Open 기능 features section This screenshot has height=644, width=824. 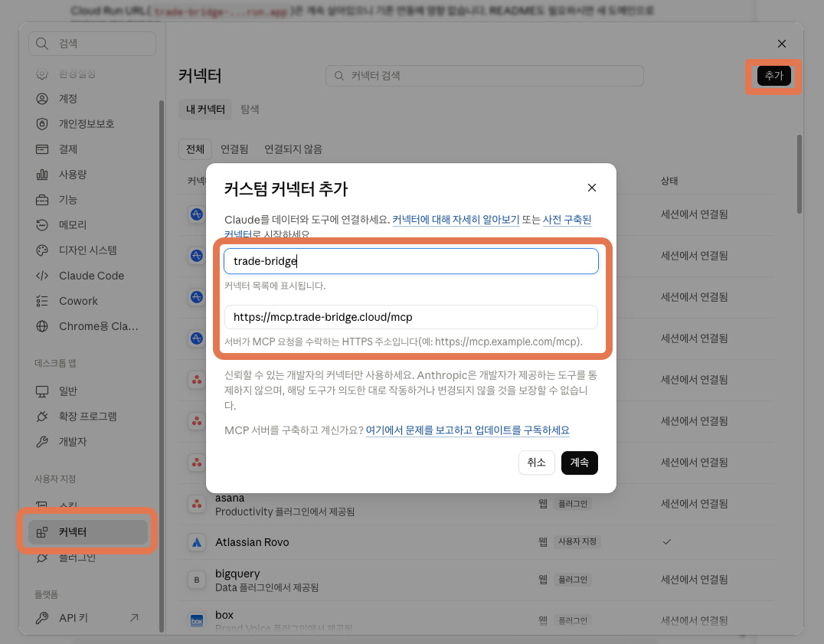coord(90,200)
